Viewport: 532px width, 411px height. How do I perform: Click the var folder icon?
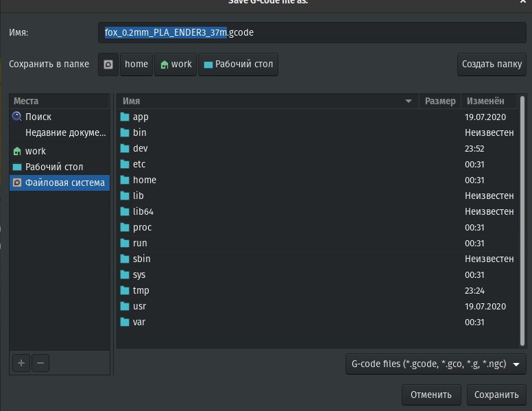tap(125, 322)
